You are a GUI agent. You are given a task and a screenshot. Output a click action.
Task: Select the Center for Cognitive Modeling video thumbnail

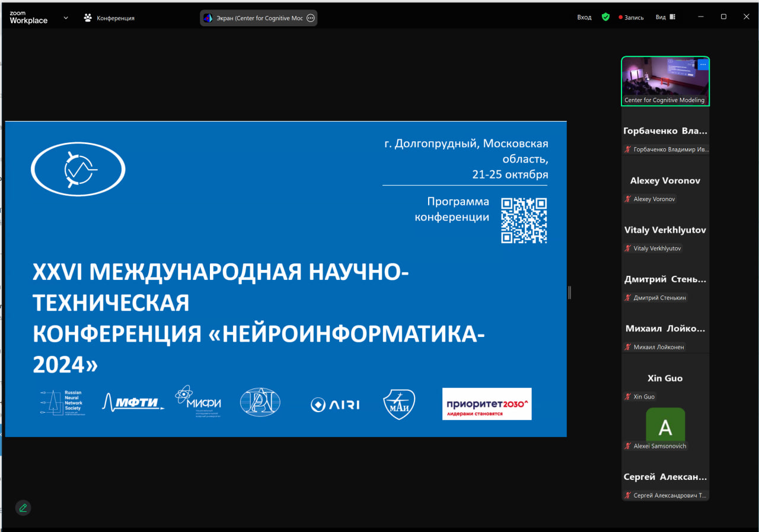(664, 80)
